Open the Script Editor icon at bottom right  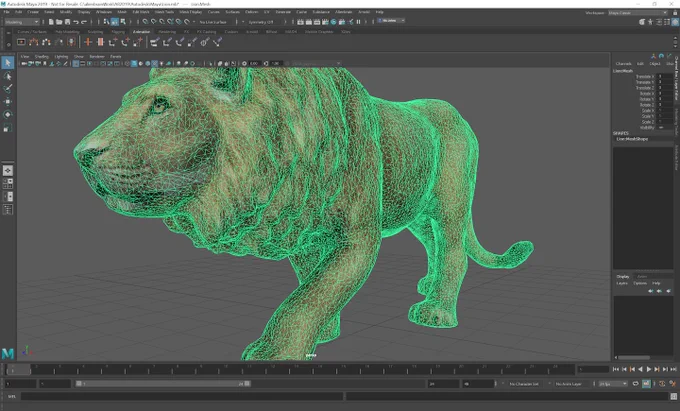pos(674,397)
